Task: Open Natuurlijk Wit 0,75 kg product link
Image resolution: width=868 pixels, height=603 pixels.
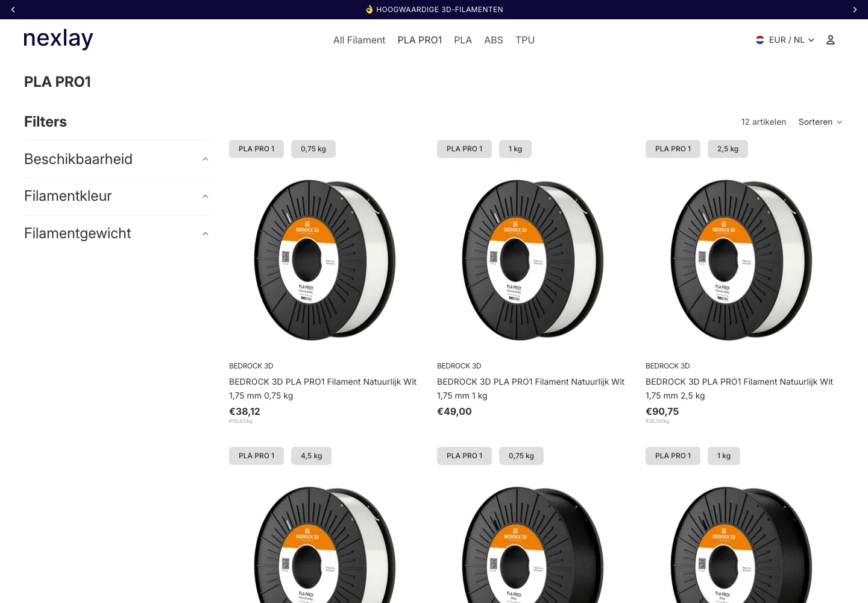Action: [x=323, y=388]
